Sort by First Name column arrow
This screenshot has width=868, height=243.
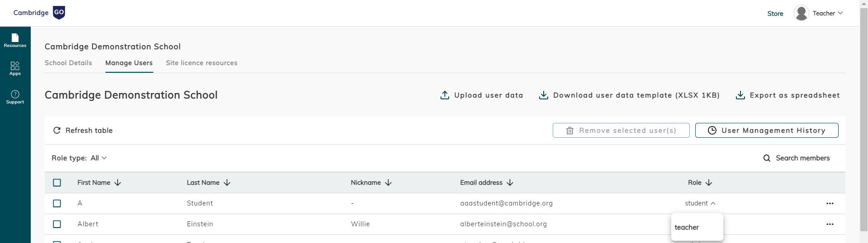click(118, 182)
